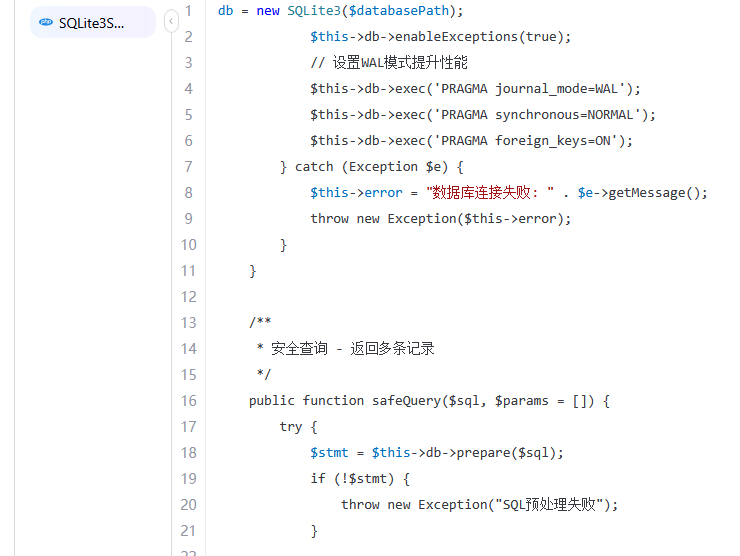This screenshot has height=556, width=740.
Task: Click the if (!$stmt) condition line
Action: click(x=360, y=479)
